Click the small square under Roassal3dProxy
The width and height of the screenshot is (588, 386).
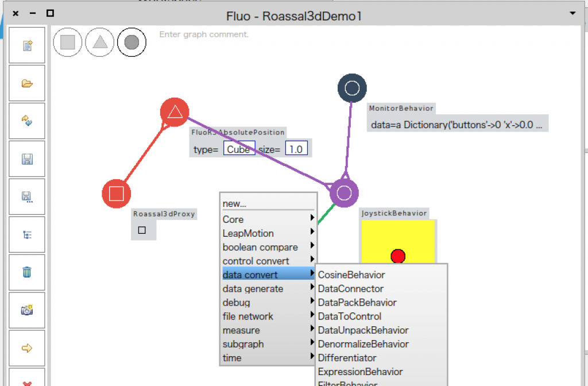pyautogui.click(x=142, y=230)
